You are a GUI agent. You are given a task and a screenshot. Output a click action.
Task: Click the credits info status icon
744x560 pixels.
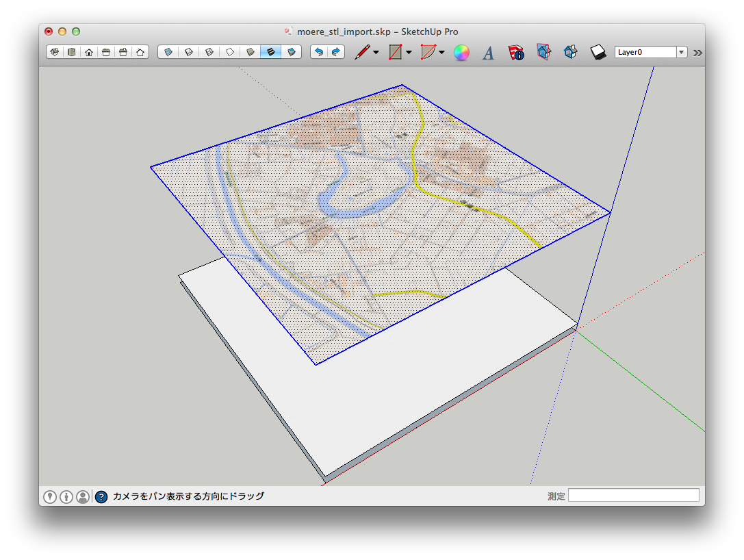[x=66, y=496]
